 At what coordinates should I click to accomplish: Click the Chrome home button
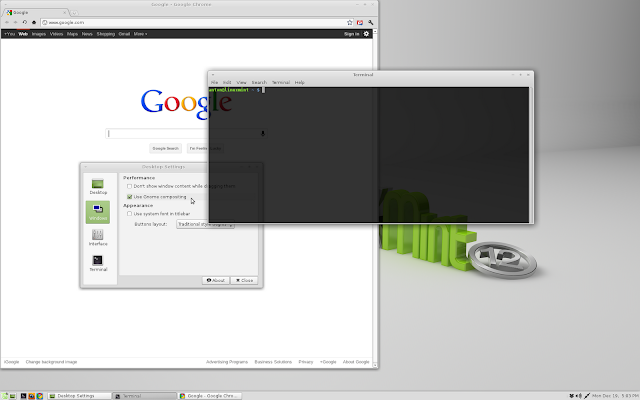34,22
